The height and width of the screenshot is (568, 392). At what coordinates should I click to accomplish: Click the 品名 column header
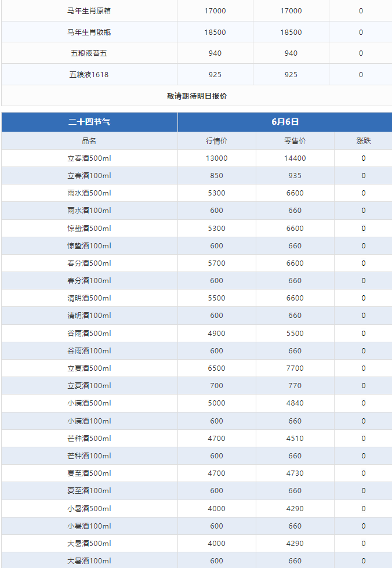click(89, 141)
